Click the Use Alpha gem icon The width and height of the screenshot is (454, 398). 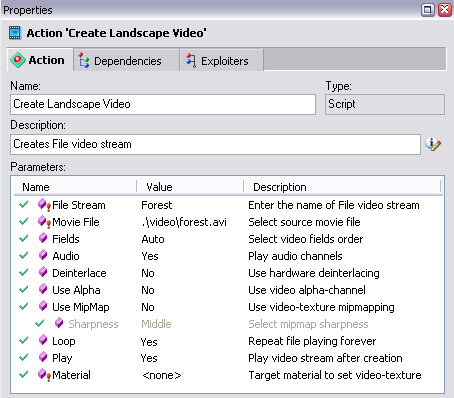click(43, 289)
